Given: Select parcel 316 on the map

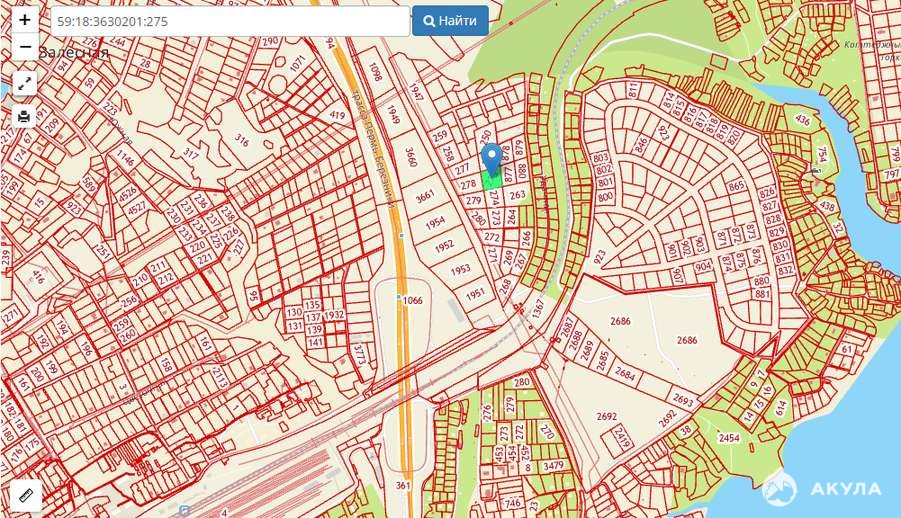Looking at the screenshot, I should (241, 140).
